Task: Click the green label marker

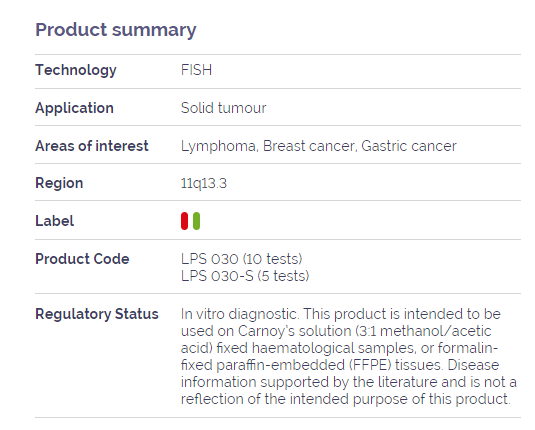Action: tap(196, 221)
